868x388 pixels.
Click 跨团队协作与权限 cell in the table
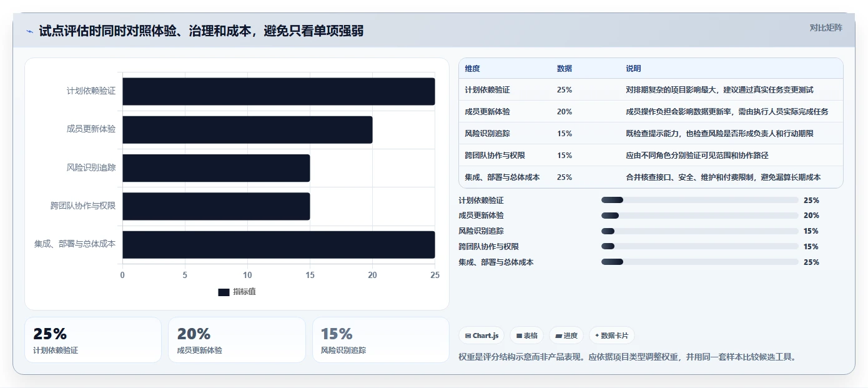click(x=495, y=156)
